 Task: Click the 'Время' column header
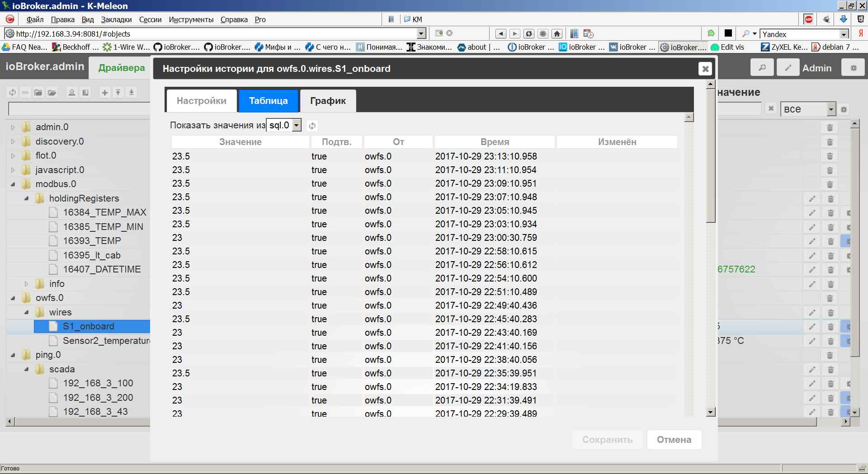(x=495, y=142)
